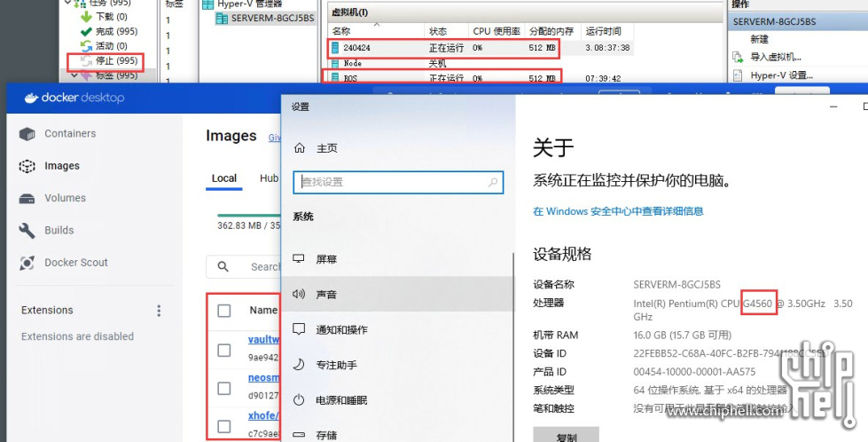Click the Extensions heading in Docker sidebar
This screenshot has width=868, height=442.
click(x=47, y=310)
